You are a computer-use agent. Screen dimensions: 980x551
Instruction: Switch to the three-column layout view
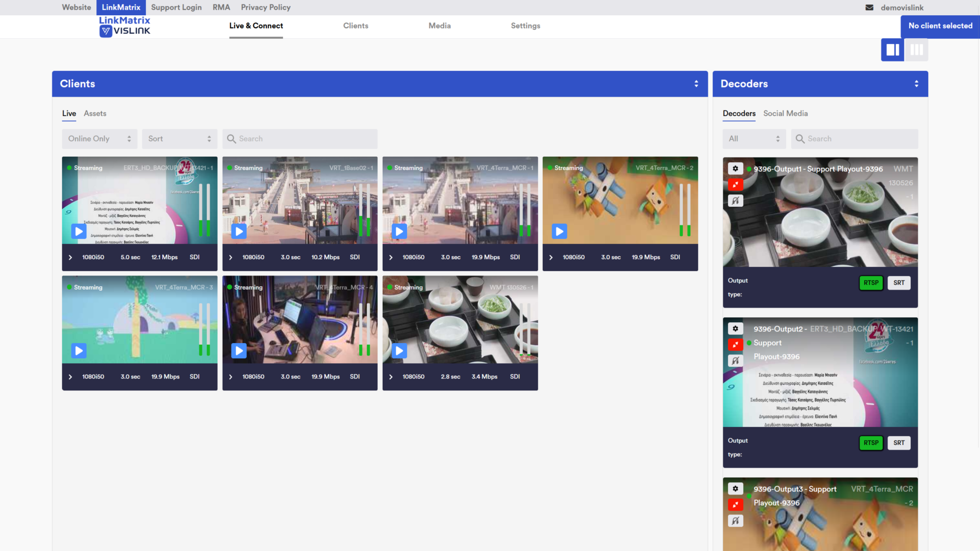point(916,50)
